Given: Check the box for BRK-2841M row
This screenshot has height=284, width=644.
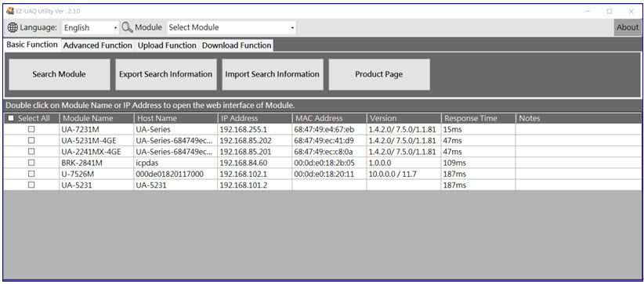Looking at the screenshot, I should point(31,163).
